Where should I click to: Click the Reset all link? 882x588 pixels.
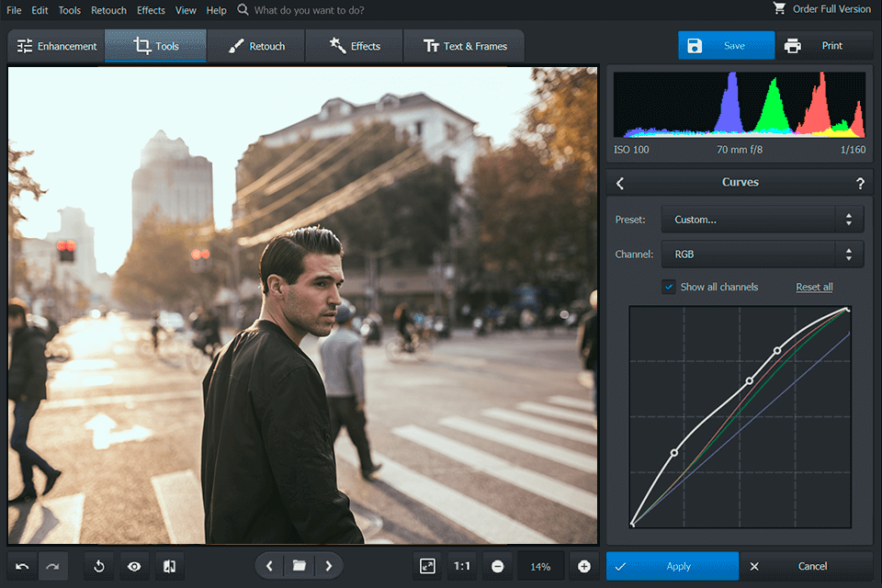[814, 287]
